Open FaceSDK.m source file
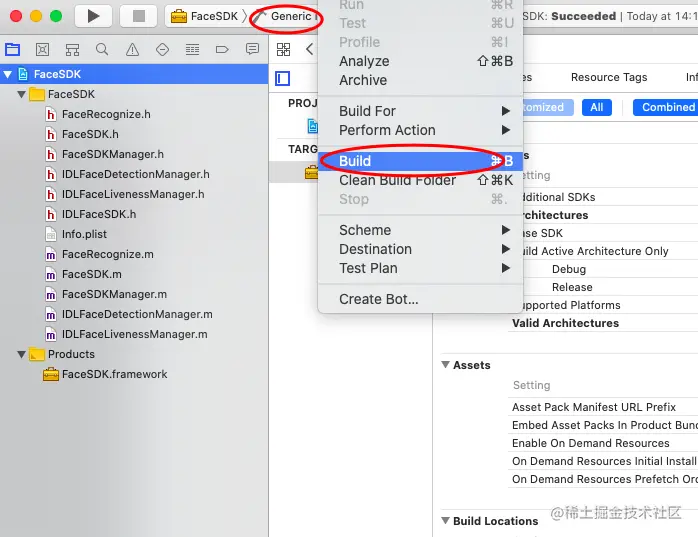 (91, 274)
